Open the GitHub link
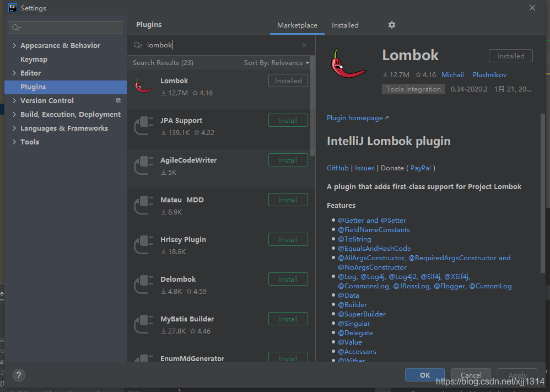 coord(337,168)
